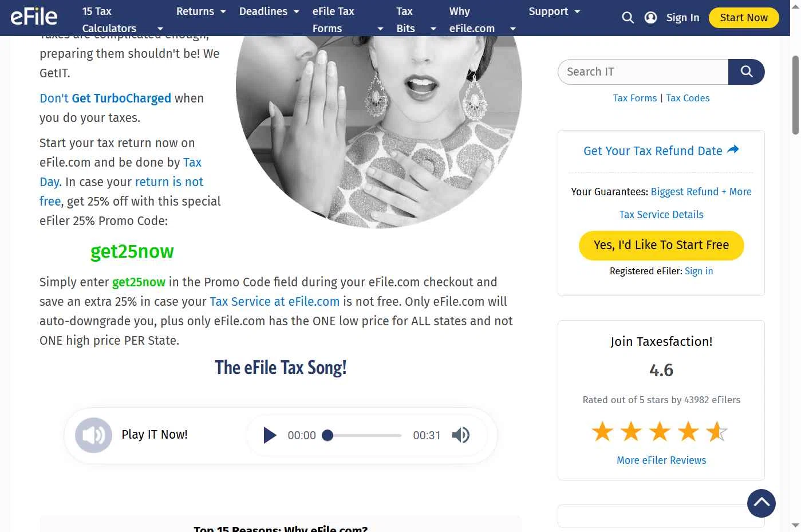Click the 4.6 rating score

(x=661, y=371)
